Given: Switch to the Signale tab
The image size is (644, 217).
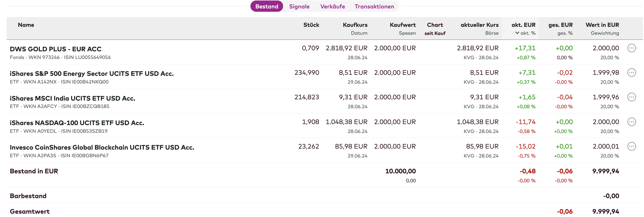Looking at the screenshot, I should tap(299, 6).
